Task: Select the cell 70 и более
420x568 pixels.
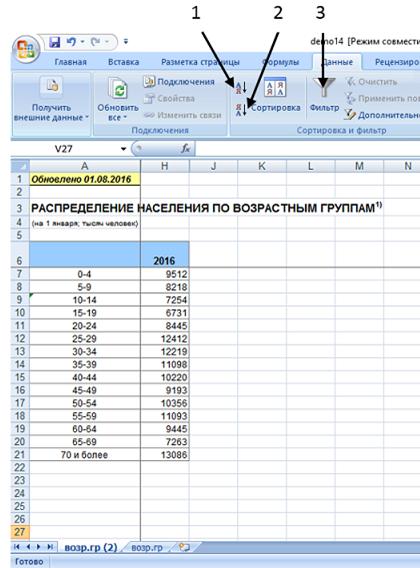Action: (84, 455)
